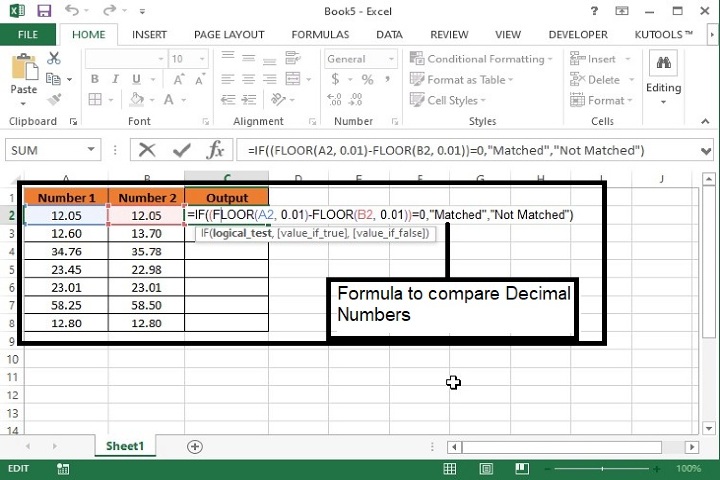Click zoom in plus on zoom slider

pyautogui.click(x=657, y=469)
